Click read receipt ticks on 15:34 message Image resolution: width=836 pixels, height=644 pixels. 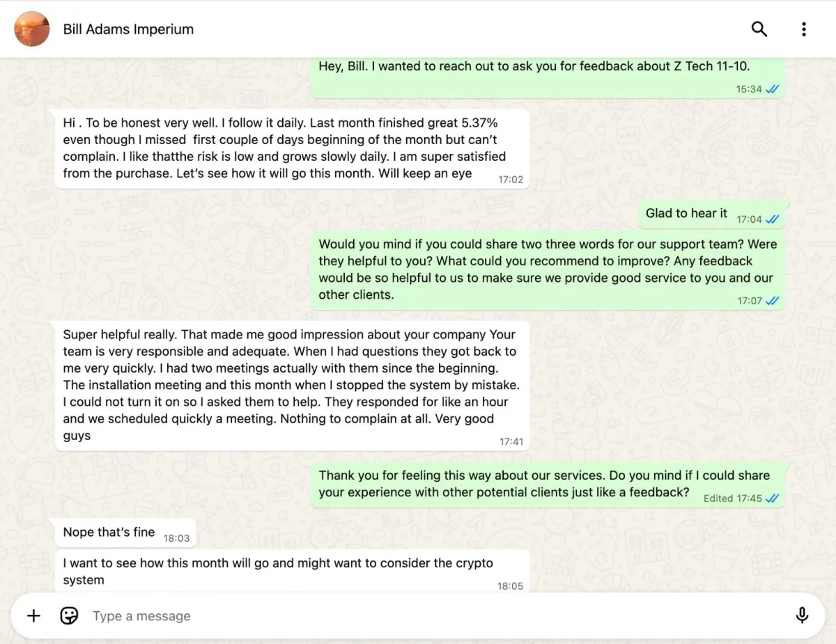coord(772,90)
